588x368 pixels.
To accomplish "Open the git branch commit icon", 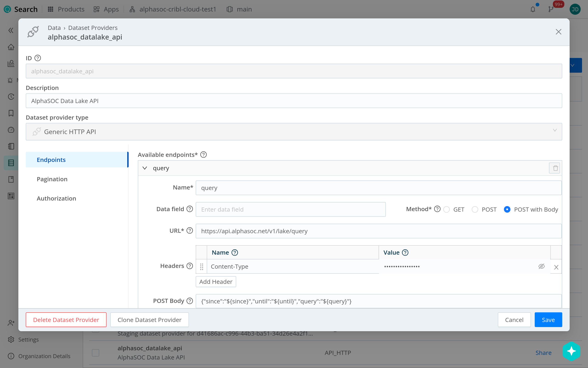I will point(551,9).
